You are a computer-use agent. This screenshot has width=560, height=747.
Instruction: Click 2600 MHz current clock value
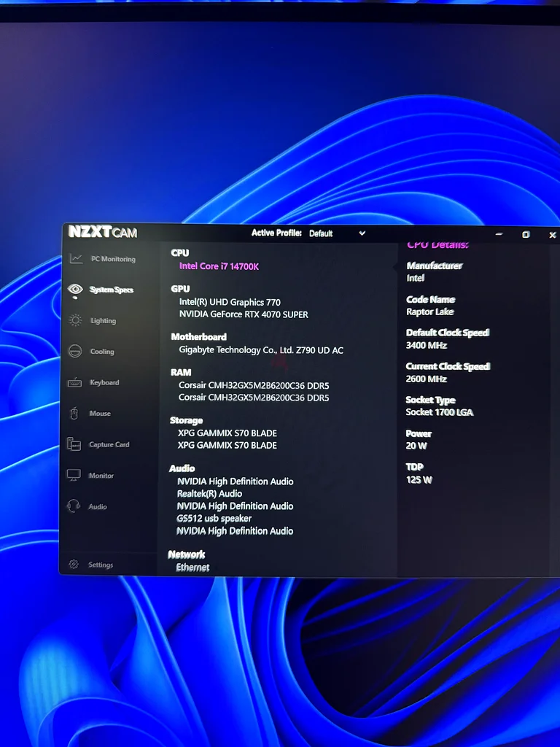[x=426, y=379]
